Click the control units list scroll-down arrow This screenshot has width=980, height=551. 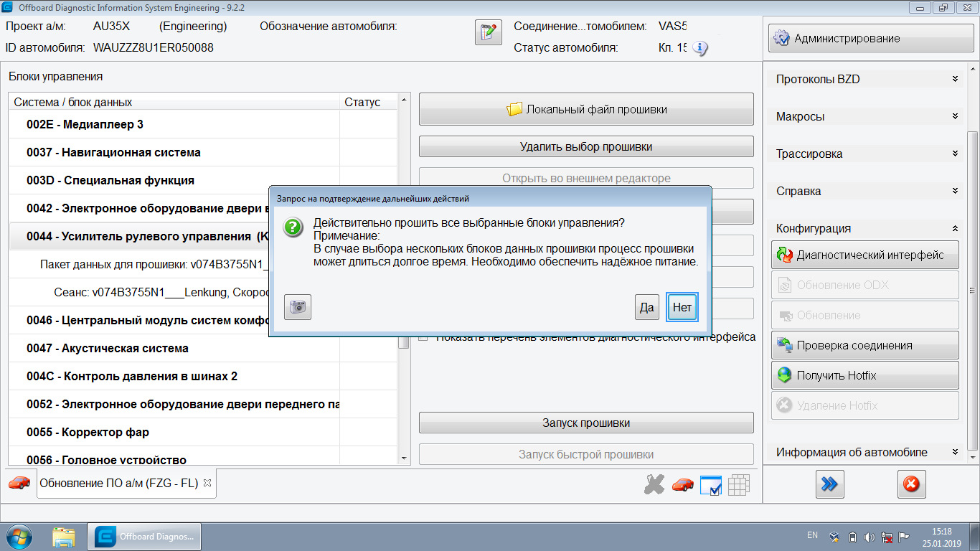(404, 458)
